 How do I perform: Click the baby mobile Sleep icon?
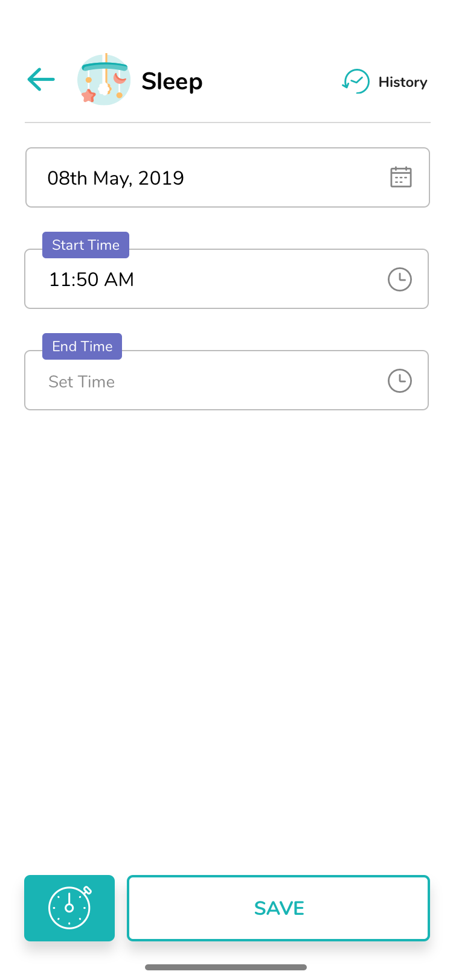click(104, 80)
